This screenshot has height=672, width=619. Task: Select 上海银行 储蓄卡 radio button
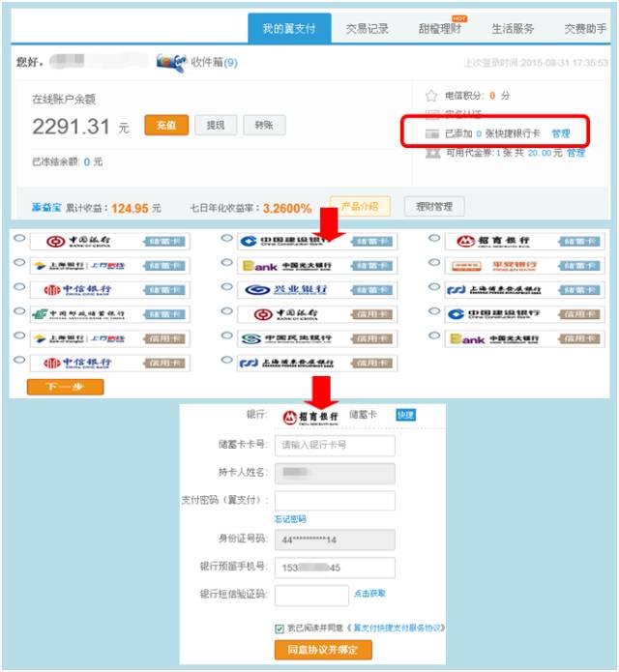pyautogui.click(x=19, y=262)
